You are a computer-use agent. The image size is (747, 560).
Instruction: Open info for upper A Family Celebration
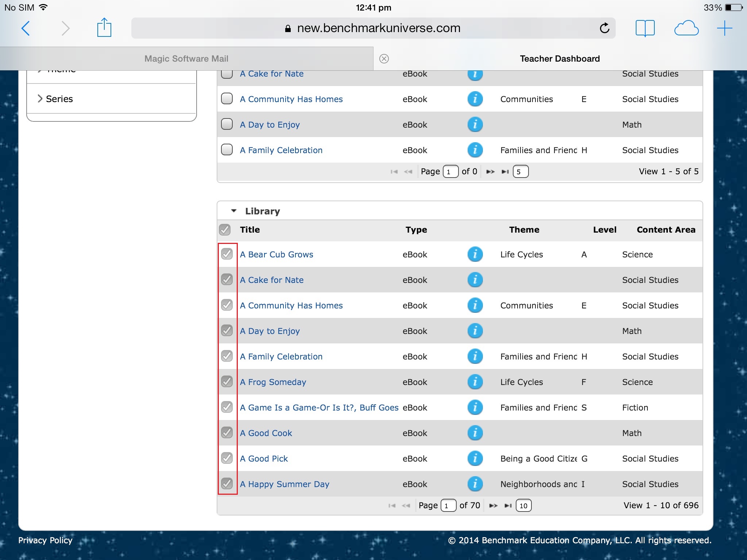(x=475, y=150)
